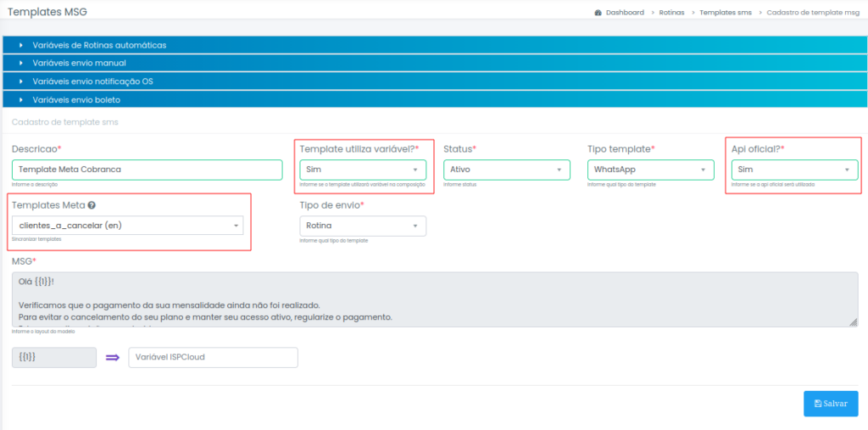Click the purple arrow icon beside {{1}}
The width and height of the screenshot is (868, 430).
point(113,357)
